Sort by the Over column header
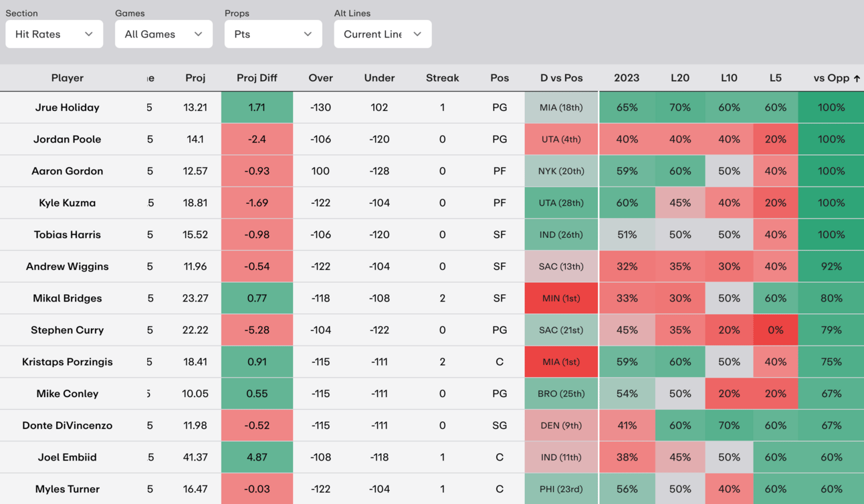 click(320, 78)
